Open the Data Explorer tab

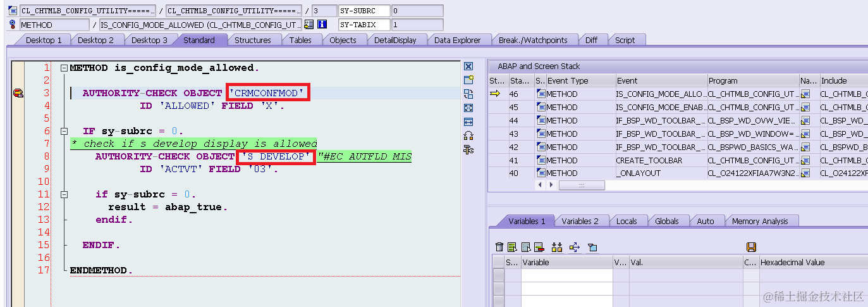click(x=457, y=40)
